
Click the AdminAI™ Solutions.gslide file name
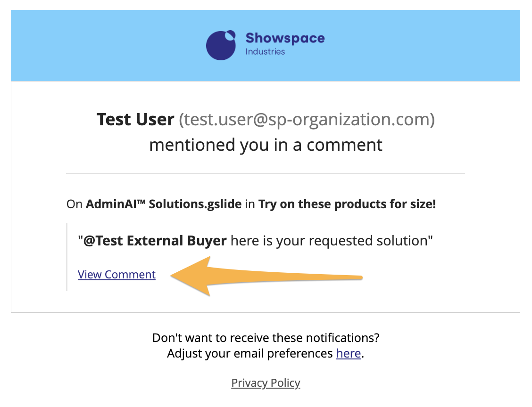[x=164, y=205]
